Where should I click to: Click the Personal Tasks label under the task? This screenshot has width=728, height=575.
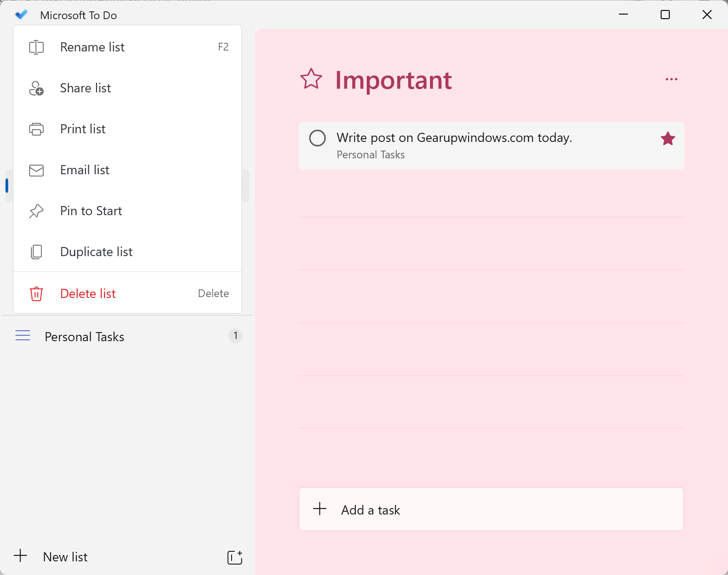pyautogui.click(x=370, y=155)
